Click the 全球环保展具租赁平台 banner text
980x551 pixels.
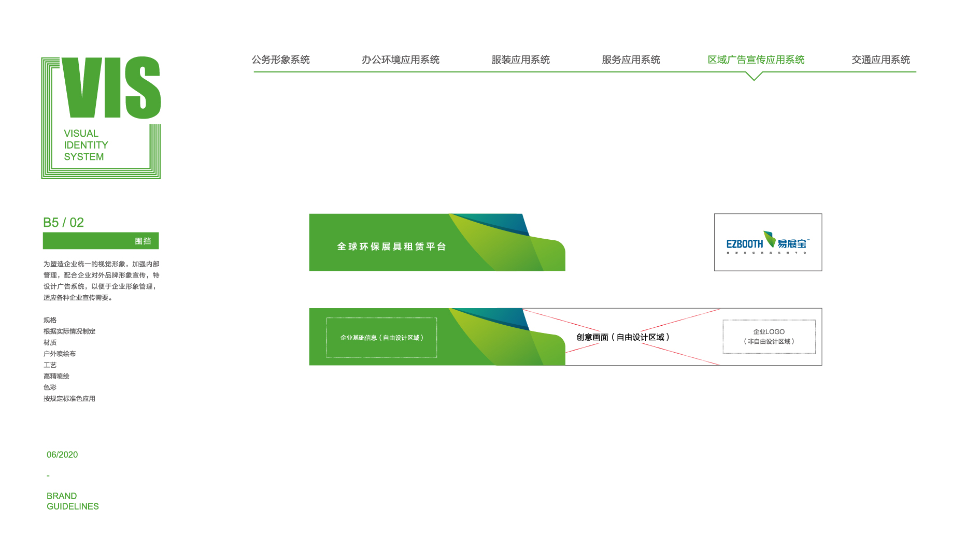coord(391,247)
